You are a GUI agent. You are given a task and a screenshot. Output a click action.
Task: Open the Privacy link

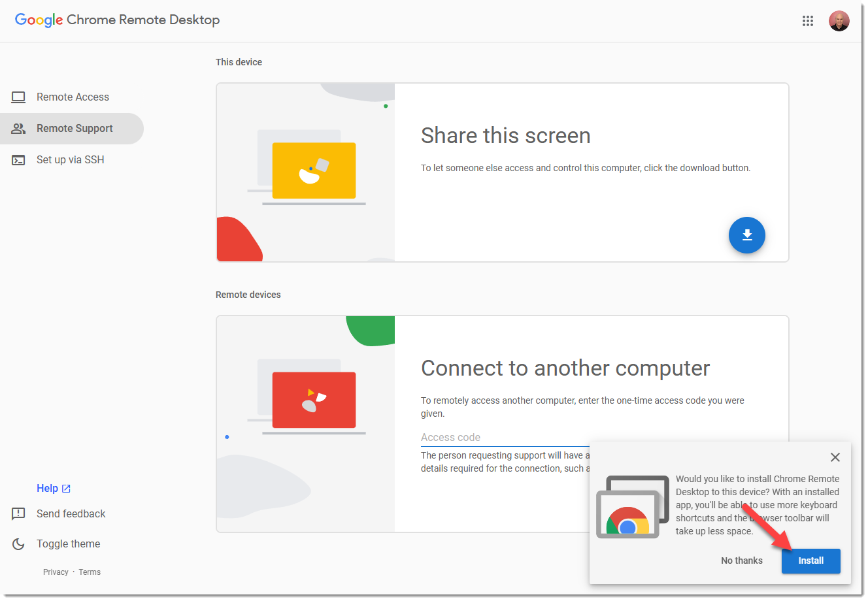56,572
